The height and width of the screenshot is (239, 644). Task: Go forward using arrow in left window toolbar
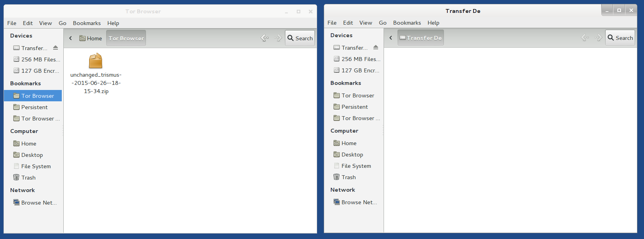pyautogui.click(x=278, y=38)
